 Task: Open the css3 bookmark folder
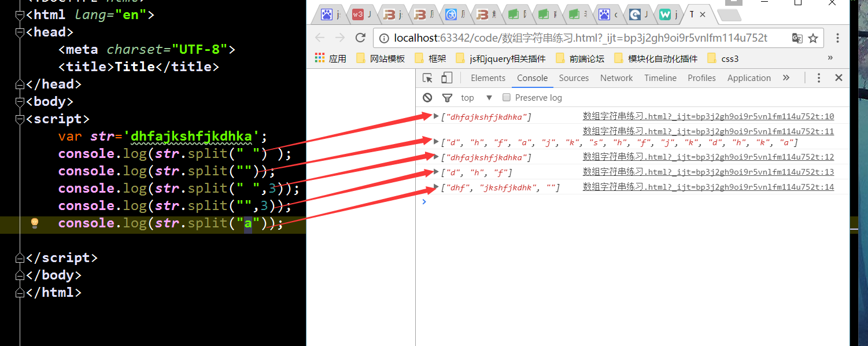[723, 58]
